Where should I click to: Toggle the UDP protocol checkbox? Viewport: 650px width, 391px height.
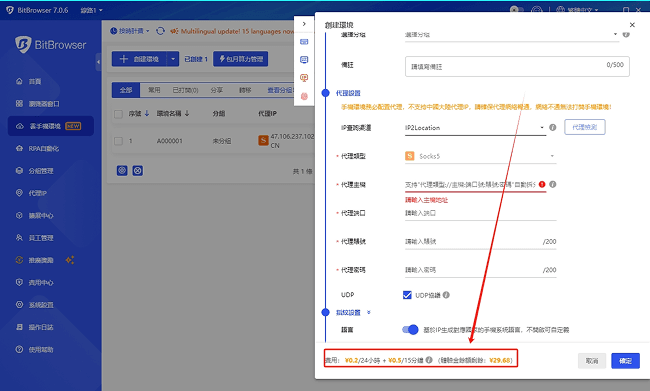[x=407, y=295]
